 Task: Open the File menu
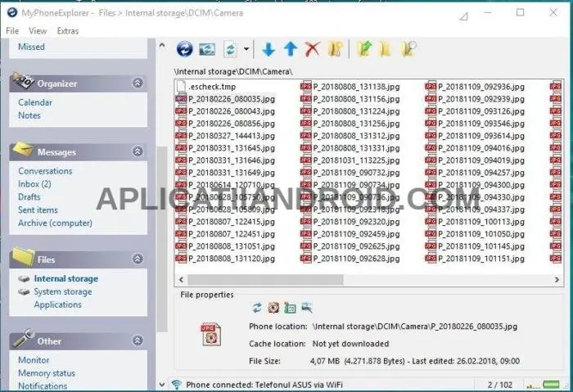tap(12, 30)
